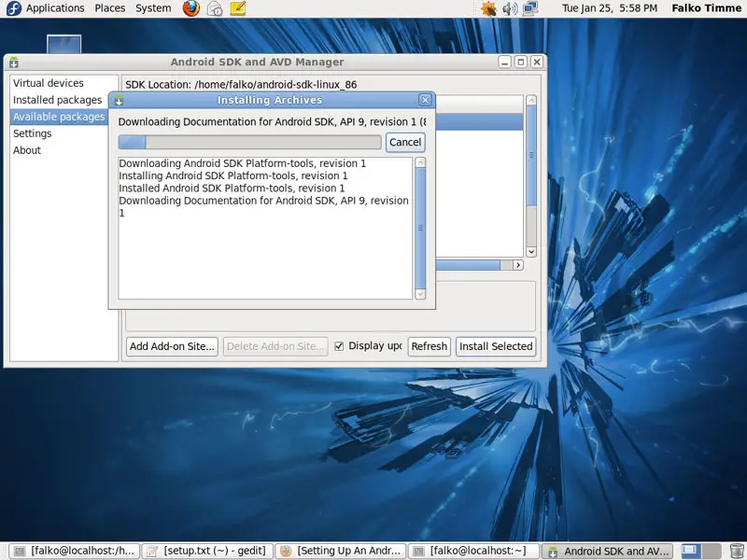Close the Installing Archives dialog

pyautogui.click(x=425, y=100)
